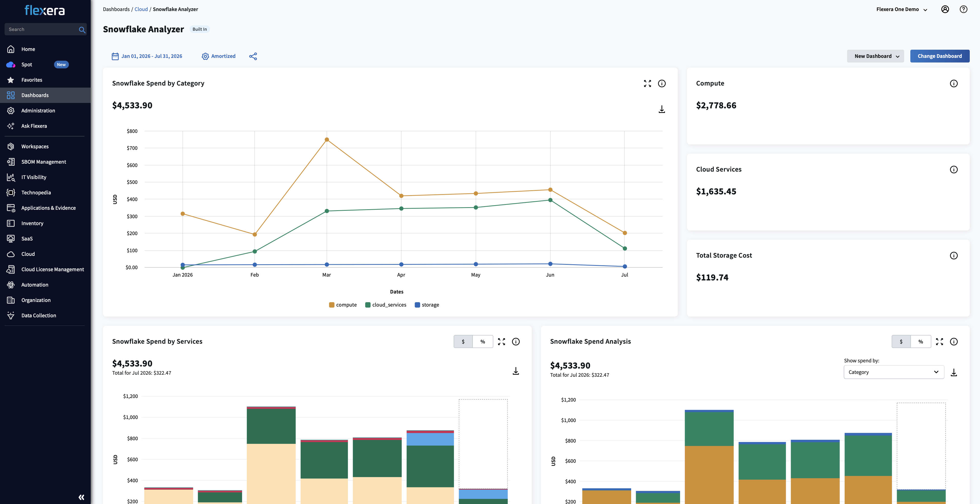Download Snowflake Spend Analysis data
This screenshot has height=504, width=980.
click(954, 372)
